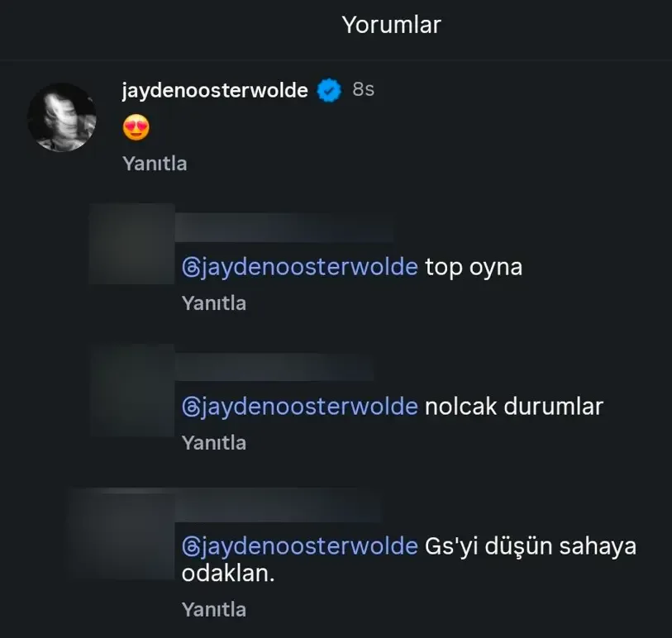Tap the Yorumlar header title
The width and height of the screenshot is (672, 638).
tap(392, 24)
